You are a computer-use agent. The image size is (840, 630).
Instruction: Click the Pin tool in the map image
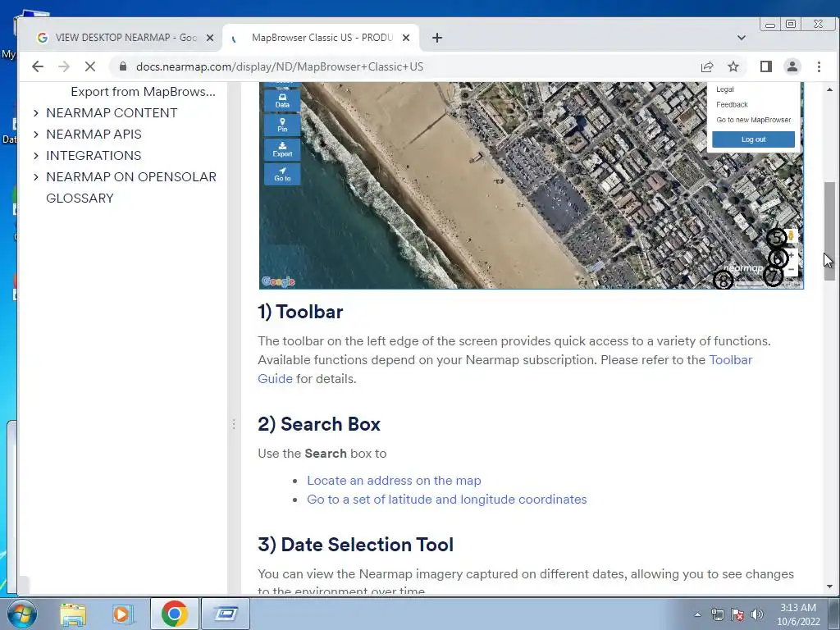(282, 126)
